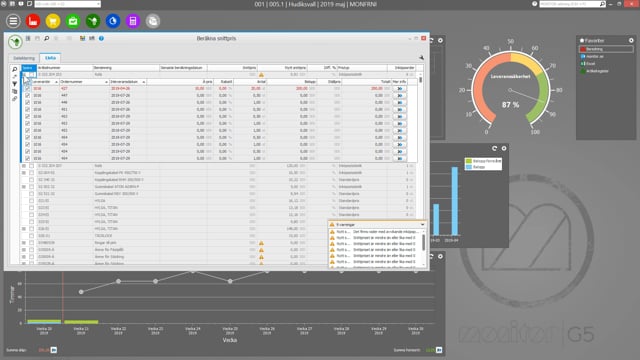640x360 pixels.
Task: Open the red Manufacturing module icon
Action: [x=33, y=21]
